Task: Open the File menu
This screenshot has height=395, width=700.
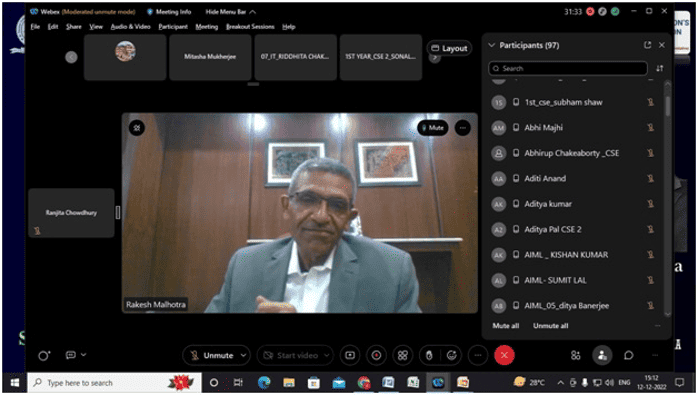Action: (35, 27)
